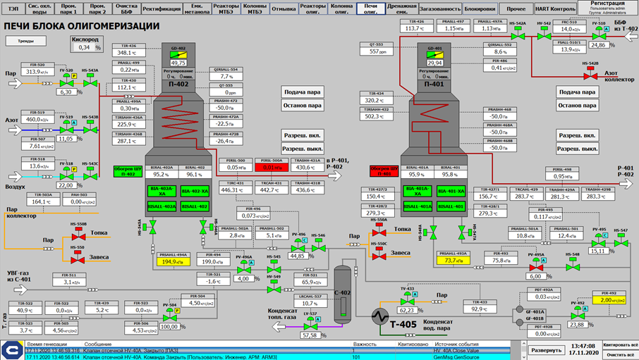Toggle red shutoff valve HS-542B on the Азот line
The image size is (639, 360).
pos(590,76)
